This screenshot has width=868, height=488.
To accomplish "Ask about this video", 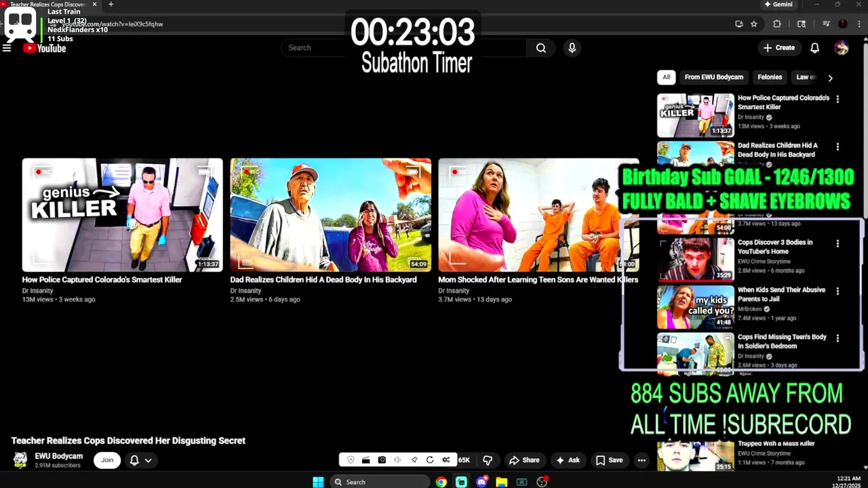I will [x=568, y=460].
